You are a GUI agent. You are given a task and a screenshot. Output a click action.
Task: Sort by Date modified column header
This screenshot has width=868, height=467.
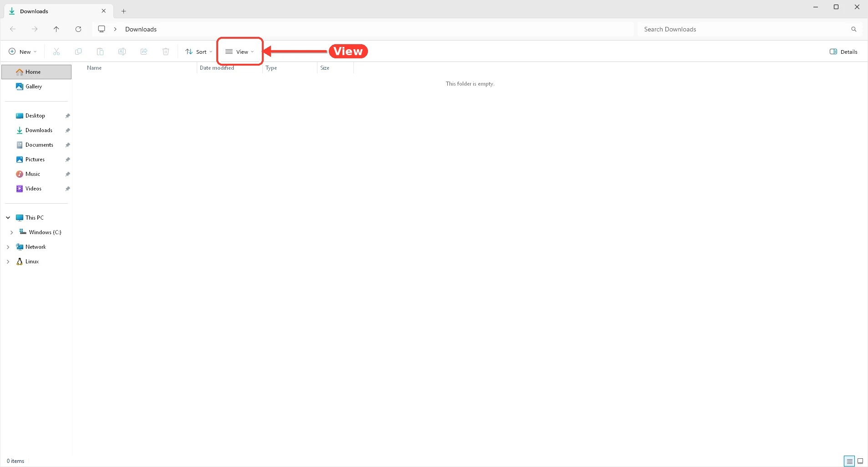click(230, 68)
